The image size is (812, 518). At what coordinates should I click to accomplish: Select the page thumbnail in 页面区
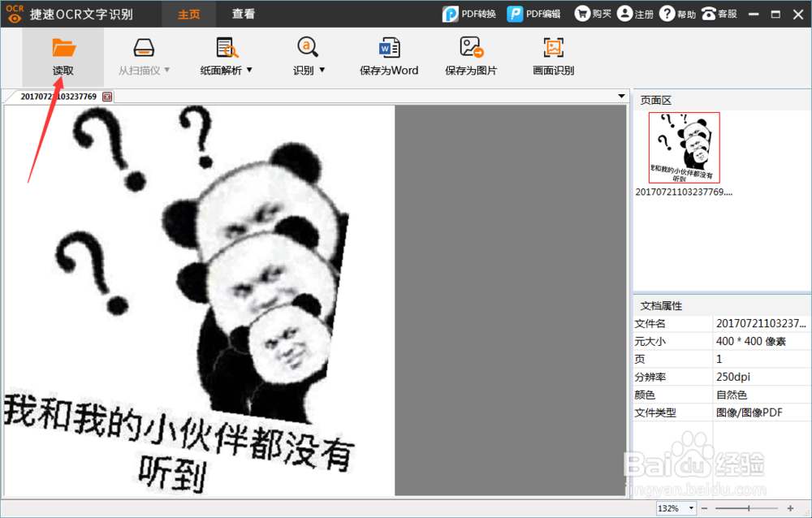(x=683, y=148)
